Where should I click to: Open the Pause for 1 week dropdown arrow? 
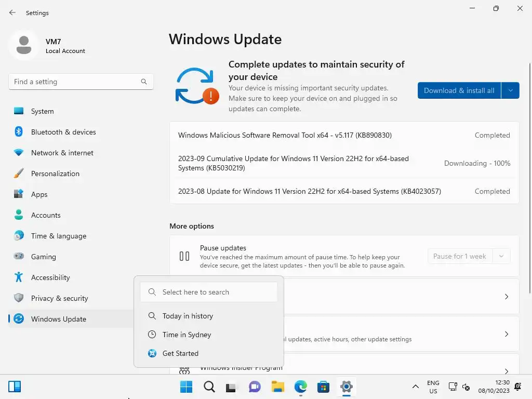point(501,256)
